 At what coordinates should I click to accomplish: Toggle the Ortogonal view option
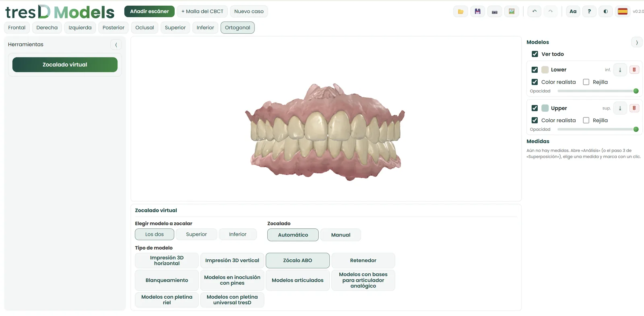237,28
